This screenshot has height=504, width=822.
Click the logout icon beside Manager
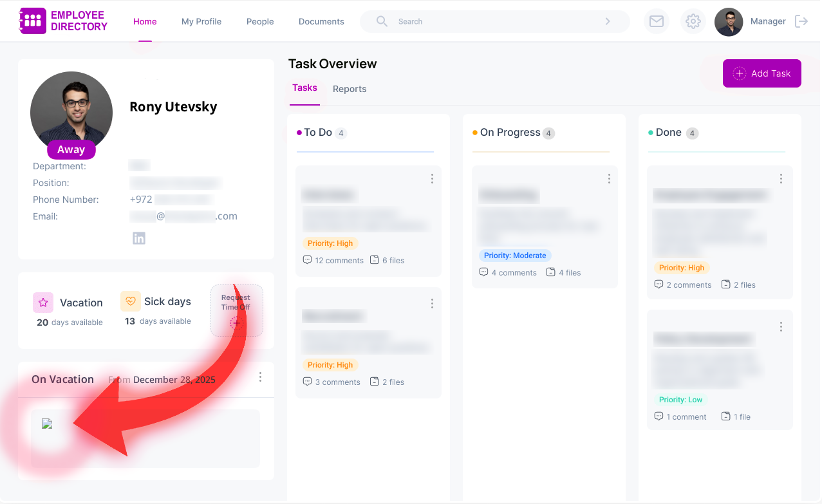click(x=801, y=21)
